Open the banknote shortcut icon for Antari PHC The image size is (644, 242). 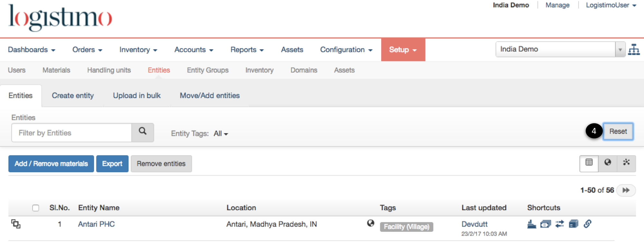tap(545, 224)
